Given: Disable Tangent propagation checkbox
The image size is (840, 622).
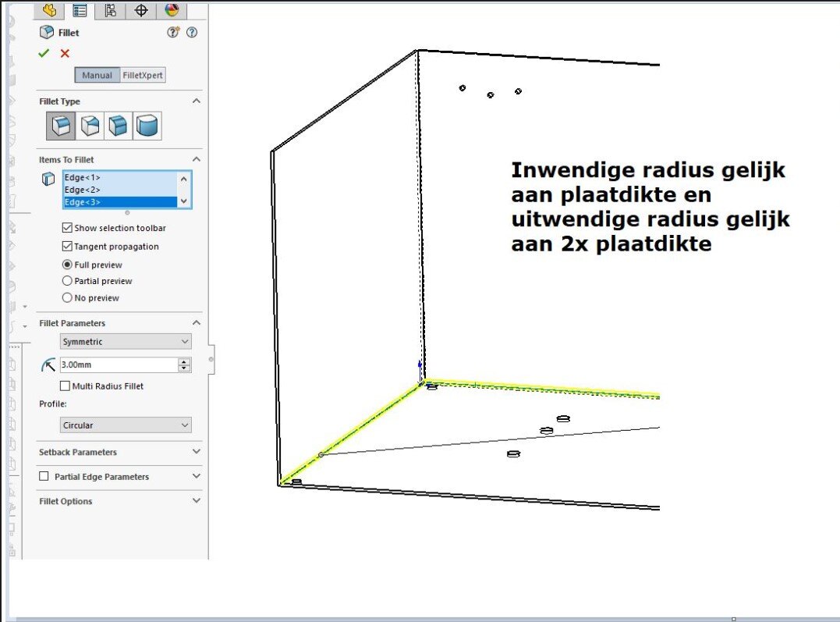Looking at the screenshot, I should point(67,247).
